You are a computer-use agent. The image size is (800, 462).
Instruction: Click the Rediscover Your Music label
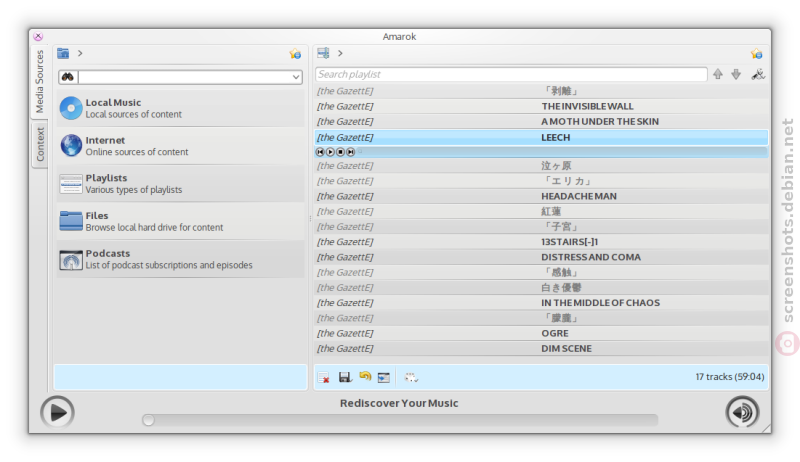click(x=399, y=403)
